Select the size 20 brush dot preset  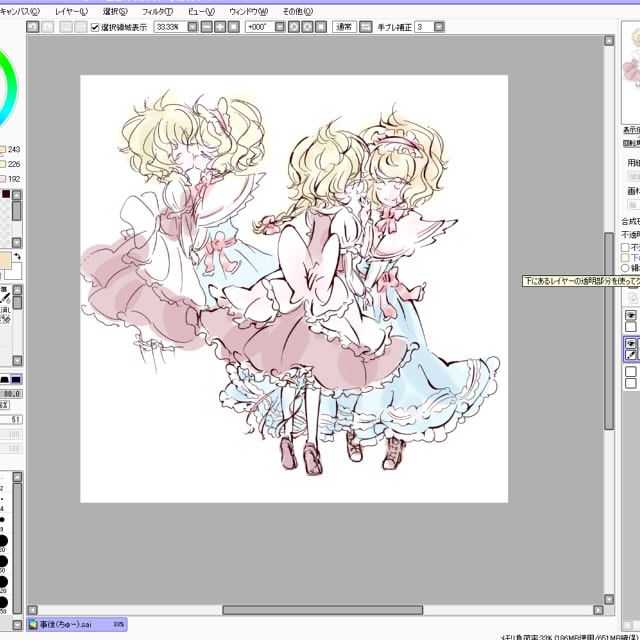[x=3, y=541]
